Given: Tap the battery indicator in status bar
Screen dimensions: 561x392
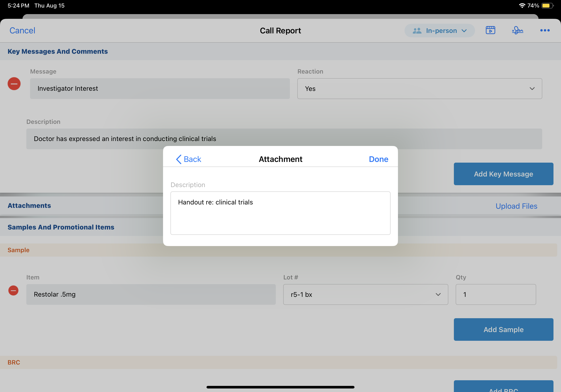Looking at the screenshot, I should click(547, 6).
